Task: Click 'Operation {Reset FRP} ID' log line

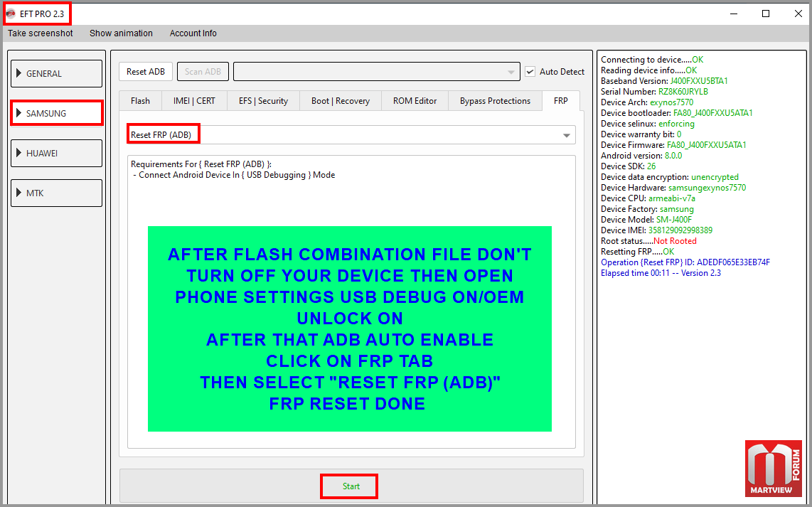Action: coord(685,262)
